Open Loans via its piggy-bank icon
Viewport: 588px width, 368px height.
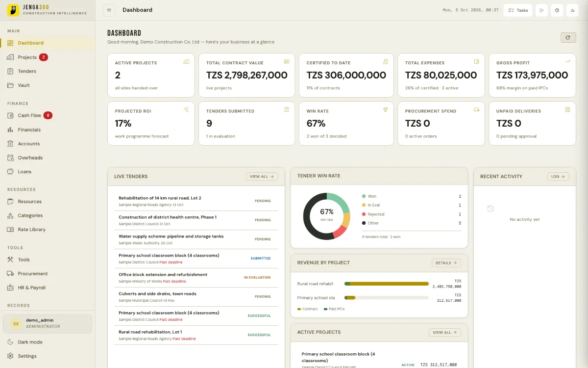10,172
